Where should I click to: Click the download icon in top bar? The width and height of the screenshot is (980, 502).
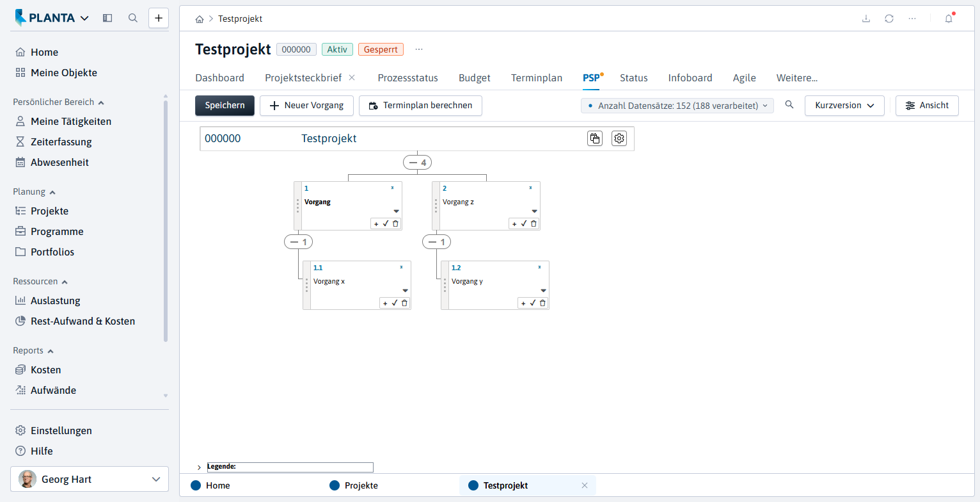coord(866,19)
